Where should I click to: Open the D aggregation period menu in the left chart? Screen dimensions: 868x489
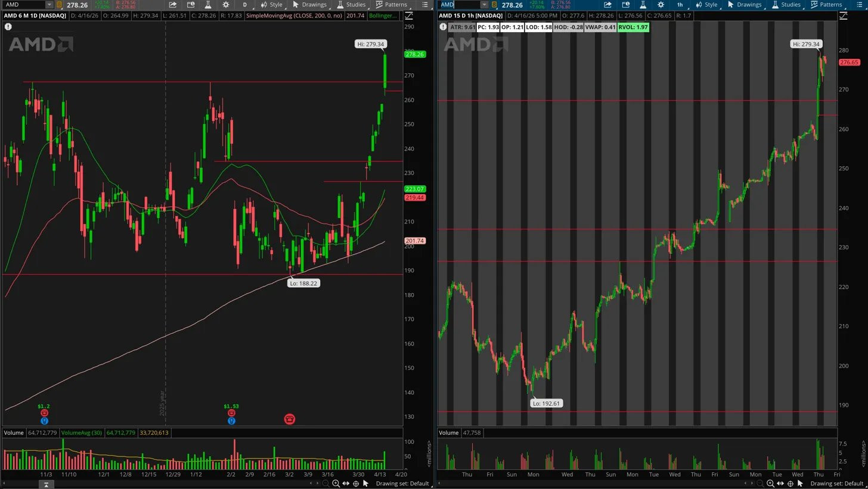click(x=244, y=5)
